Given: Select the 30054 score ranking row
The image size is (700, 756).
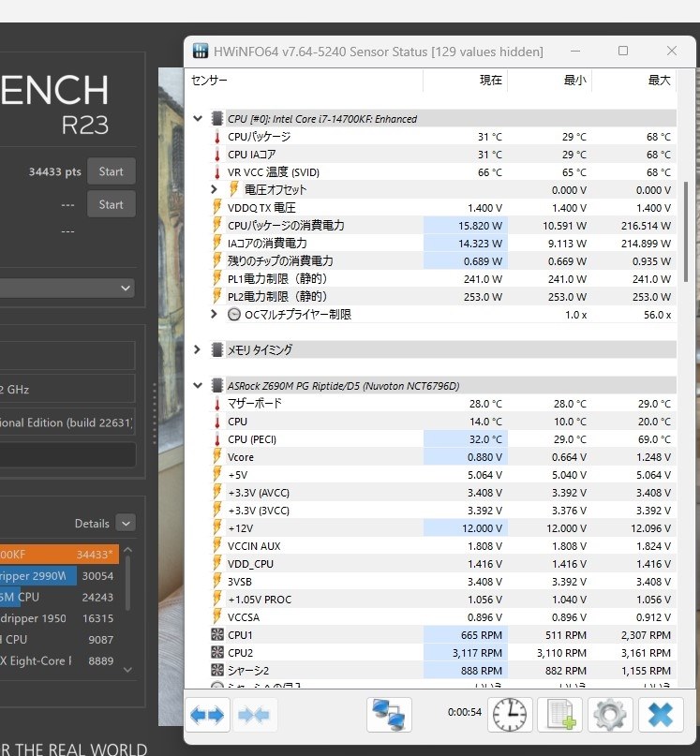Looking at the screenshot, I should pos(59,576).
